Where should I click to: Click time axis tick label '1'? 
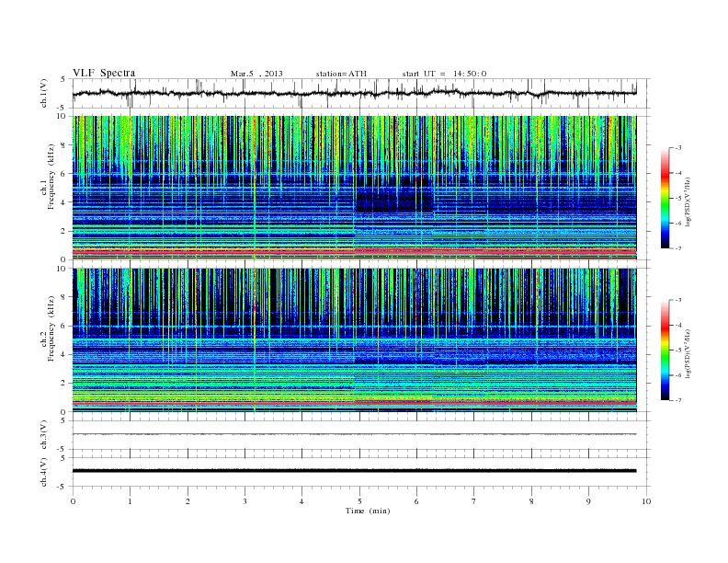point(130,501)
